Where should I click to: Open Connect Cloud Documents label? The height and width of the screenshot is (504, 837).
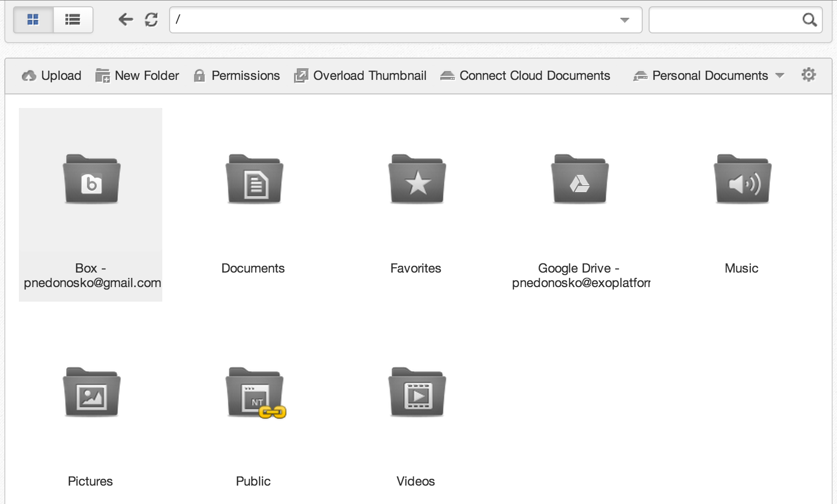(x=535, y=76)
